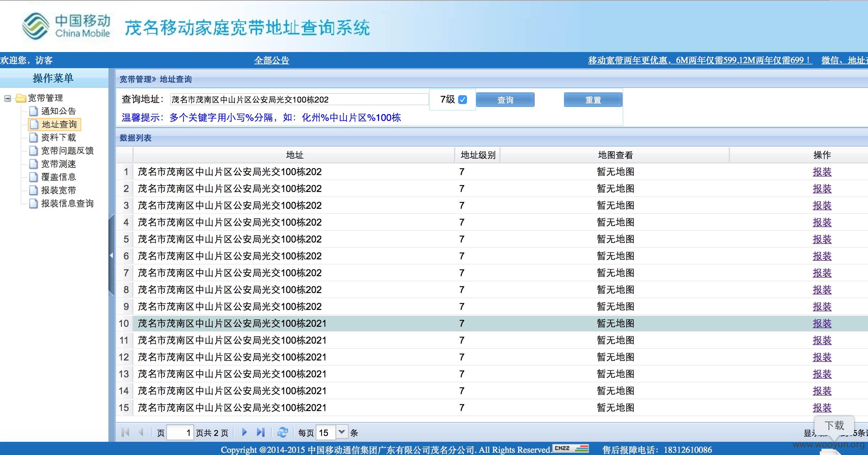The height and width of the screenshot is (455, 868).
Task: Click the 每页 count field showing 15
Action: click(x=326, y=433)
